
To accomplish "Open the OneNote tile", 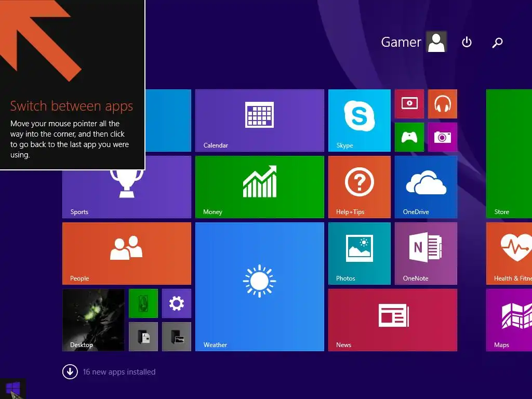I will point(426,254).
